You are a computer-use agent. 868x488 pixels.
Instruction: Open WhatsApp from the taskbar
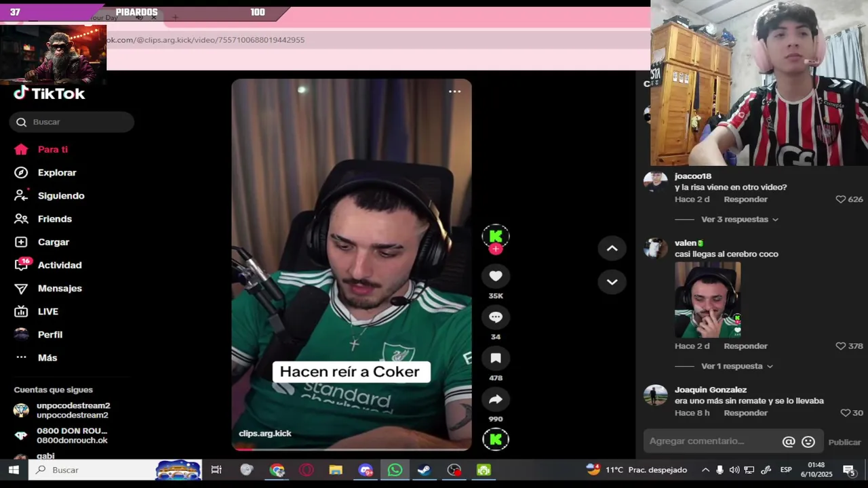[395, 470]
